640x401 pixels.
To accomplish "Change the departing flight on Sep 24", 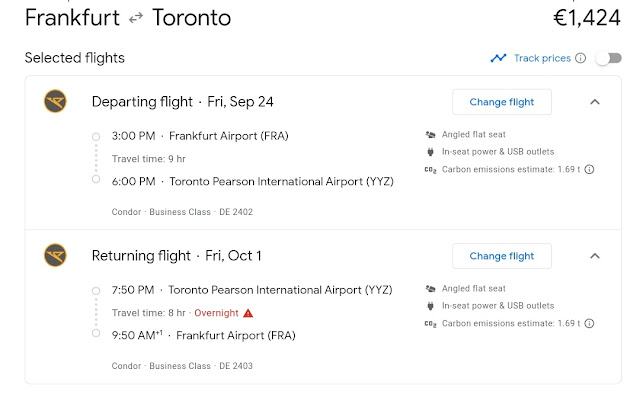I will tap(502, 102).
